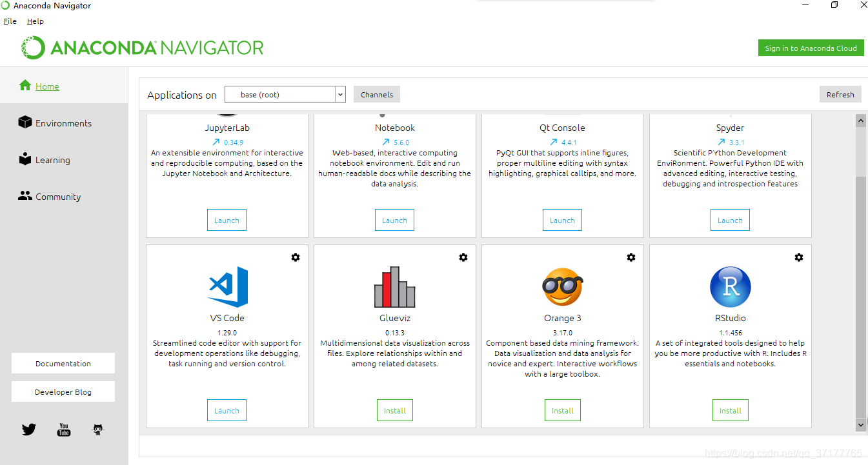Click Qt Console update arrow icon

coord(554,142)
